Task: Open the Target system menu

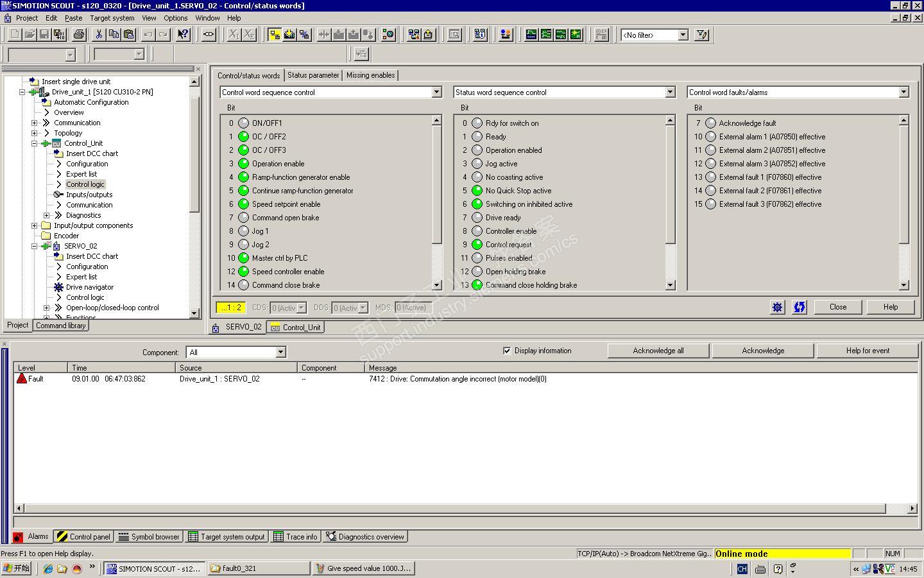Action: [x=112, y=18]
